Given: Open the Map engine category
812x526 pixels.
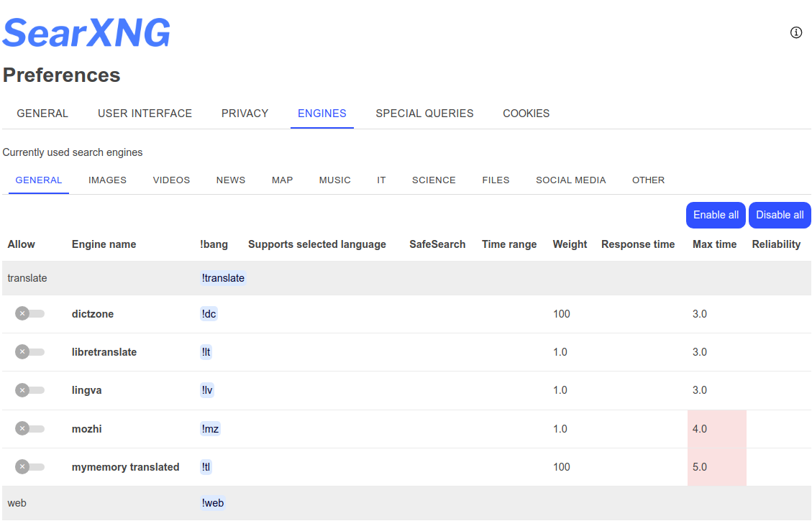Looking at the screenshot, I should point(282,180).
